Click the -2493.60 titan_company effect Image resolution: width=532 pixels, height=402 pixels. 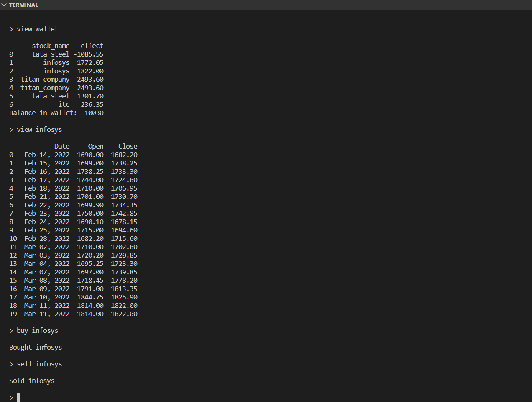pyautogui.click(x=89, y=79)
